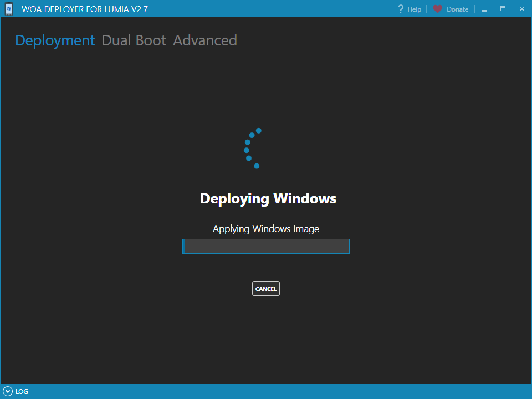532x399 pixels.
Task: Close the WOA Deployer window
Action: click(x=522, y=9)
